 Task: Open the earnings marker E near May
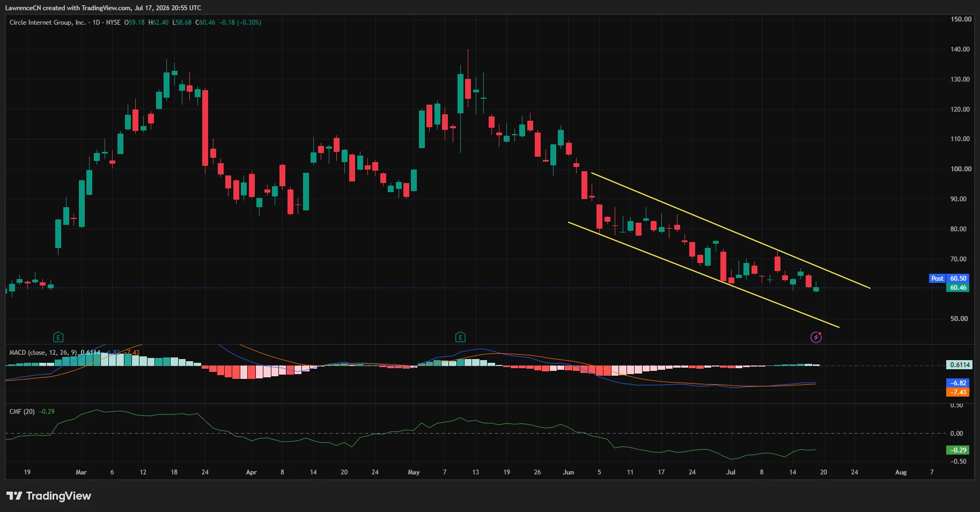460,337
